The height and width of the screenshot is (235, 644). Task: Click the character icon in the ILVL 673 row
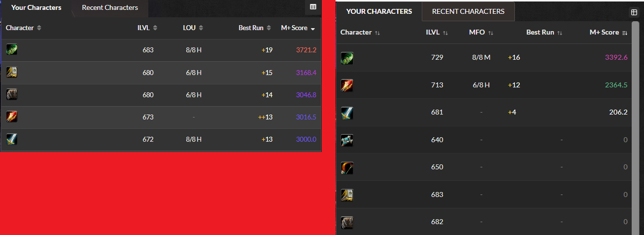coord(12,117)
